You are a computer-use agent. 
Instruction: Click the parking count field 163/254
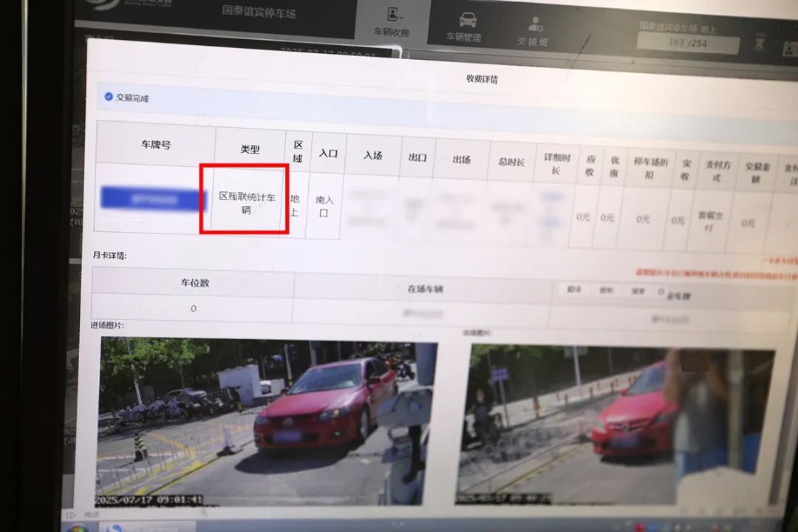687,44
